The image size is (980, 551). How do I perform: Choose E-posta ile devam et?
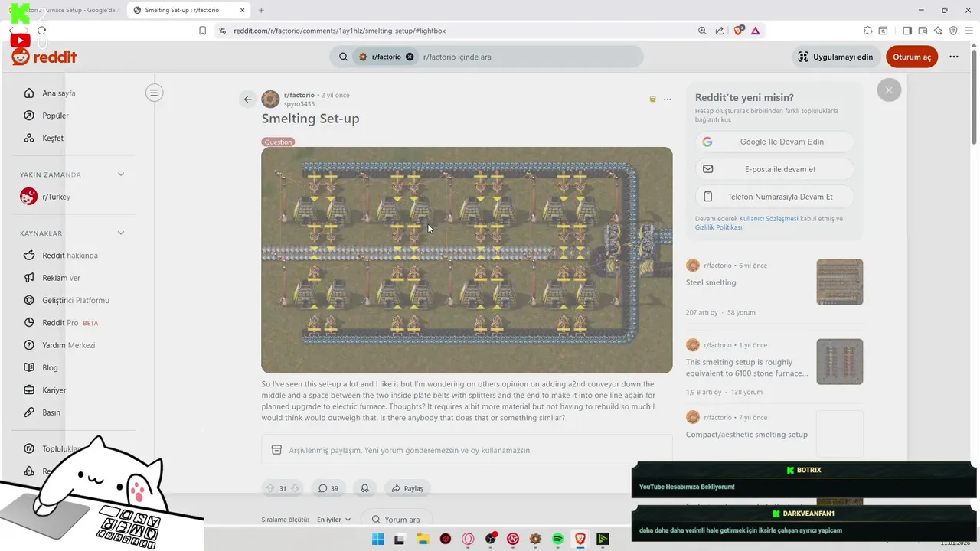coord(775,169)
